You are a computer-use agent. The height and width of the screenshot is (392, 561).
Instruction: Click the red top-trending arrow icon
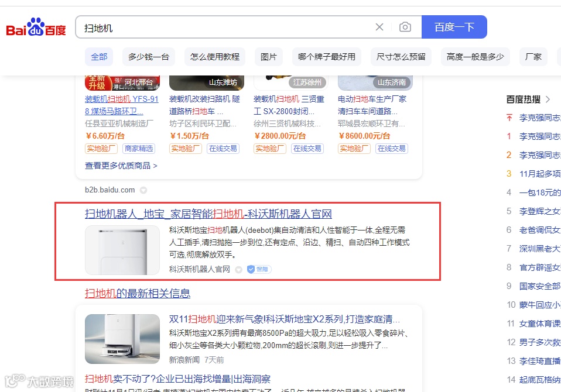coord(509,118)
